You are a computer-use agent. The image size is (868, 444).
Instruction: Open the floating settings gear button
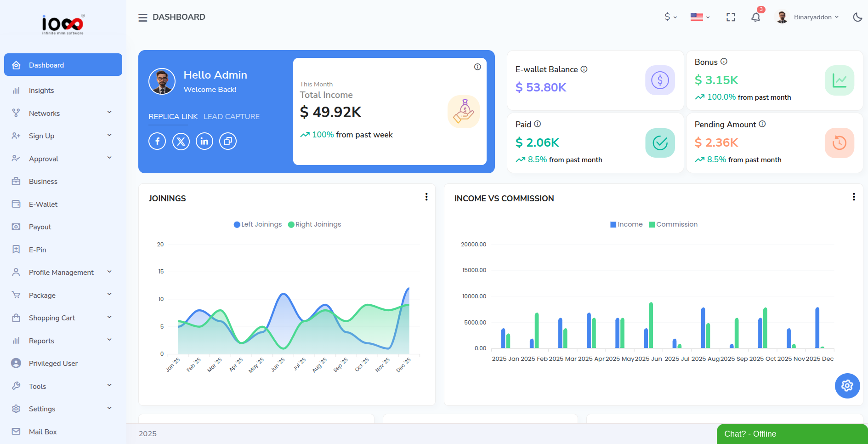(x=847, y=386)
